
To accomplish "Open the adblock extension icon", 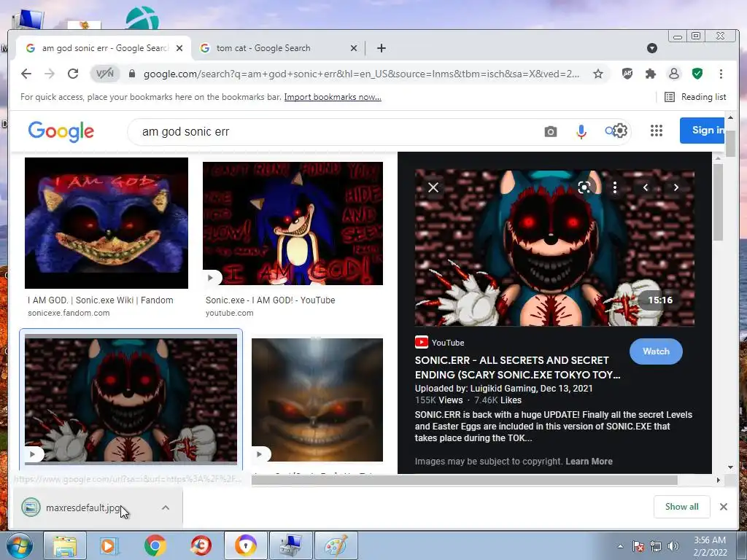I will [x=627, y=74].
